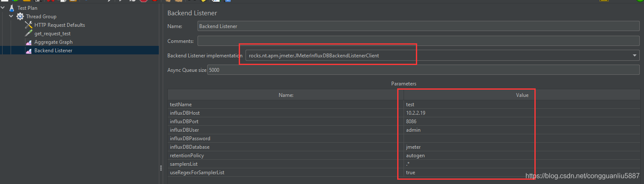Click the Async Queue size field

pos(423,70)
